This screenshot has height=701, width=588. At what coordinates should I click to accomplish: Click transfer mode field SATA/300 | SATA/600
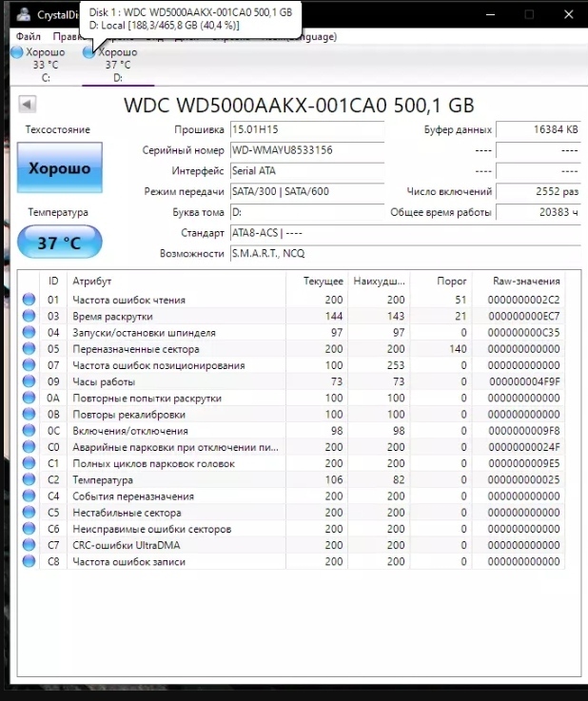(307, 191)
